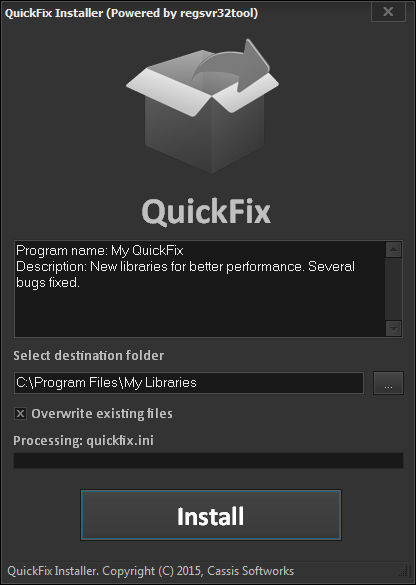Close the QuickFix Installer window
416x585 pixels.
(388, 12)
